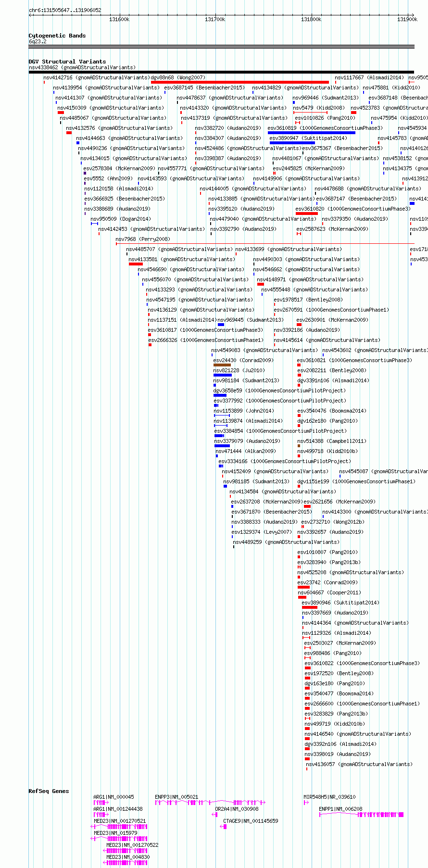Image resolution: width=428 pixels, height=868 pixels.
Task: Select esv3283940 (Pang2013b) label
Action: [x=329, y=562]
